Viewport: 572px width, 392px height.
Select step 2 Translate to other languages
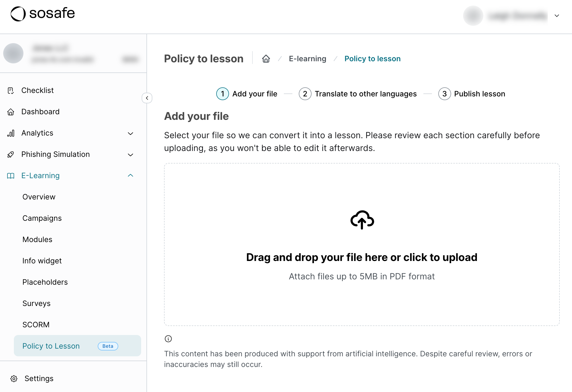click(358, 94)
